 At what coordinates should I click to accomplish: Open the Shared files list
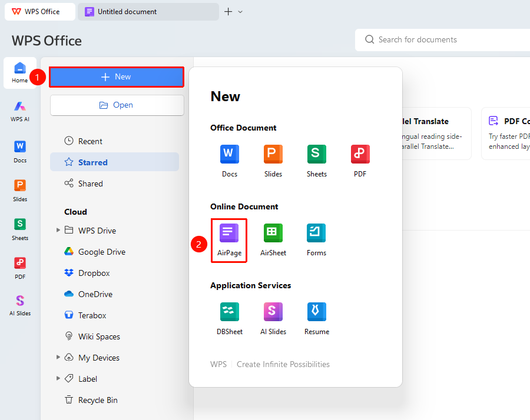(x=115, y=184)
